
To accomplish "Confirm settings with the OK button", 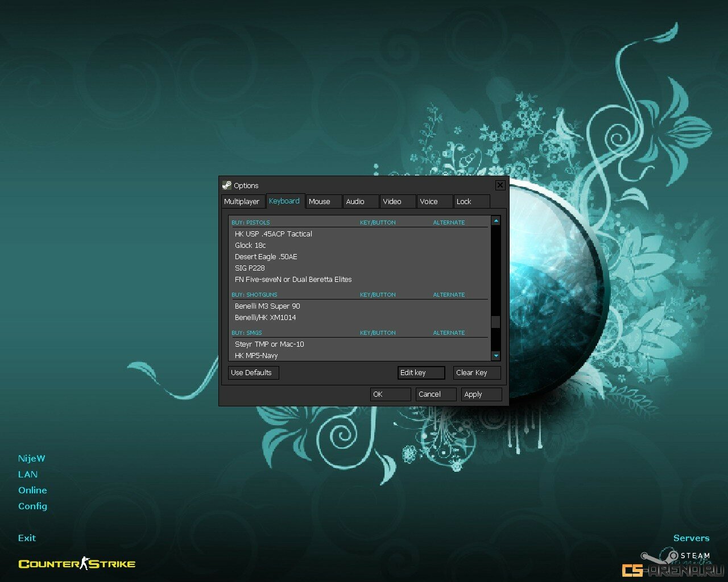I will coord(390,394).
